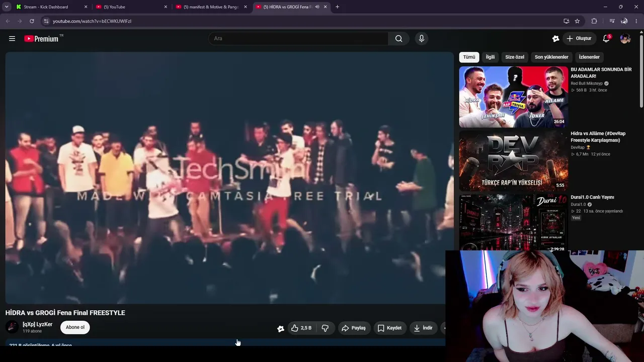Open the title Durai1.0 Canlı Yayını
Image resolution: width=644 pixels, height=362 pixels.
click(x=592, y=197)
